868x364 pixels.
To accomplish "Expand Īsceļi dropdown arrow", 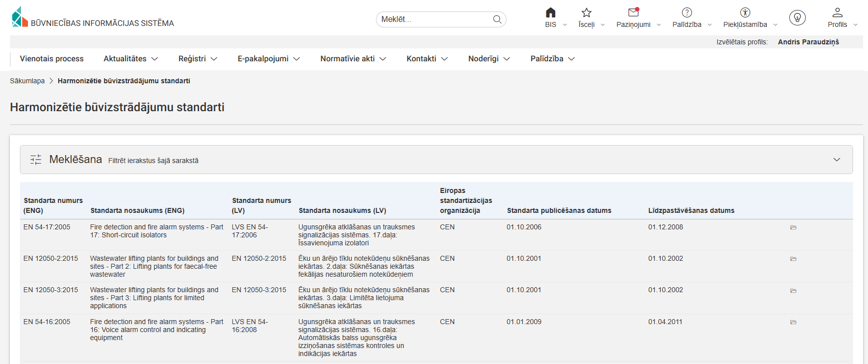I will click(x=603, y=25).
